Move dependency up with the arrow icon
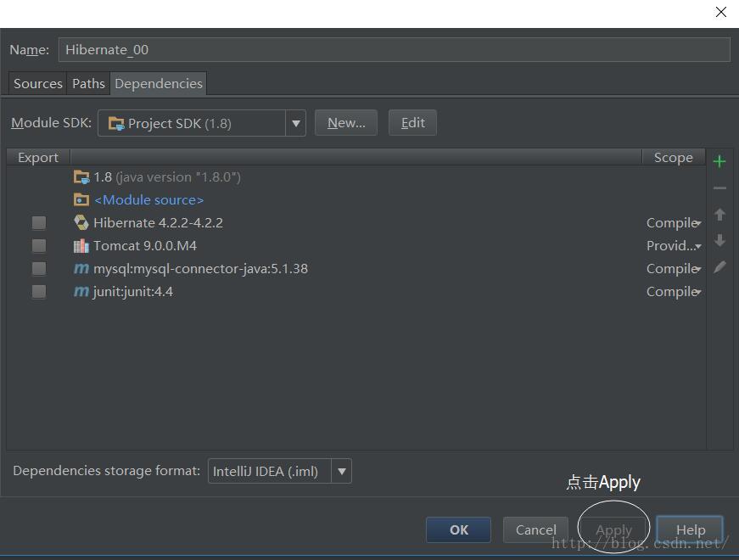Image resolution: width=739 pixels, height=560 pixels. point(719,215)
